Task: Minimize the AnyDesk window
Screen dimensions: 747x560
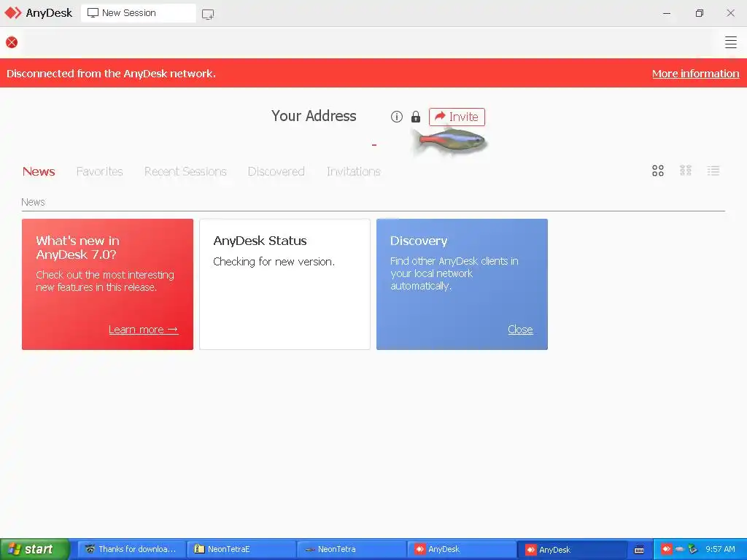Action: [667, 13]
